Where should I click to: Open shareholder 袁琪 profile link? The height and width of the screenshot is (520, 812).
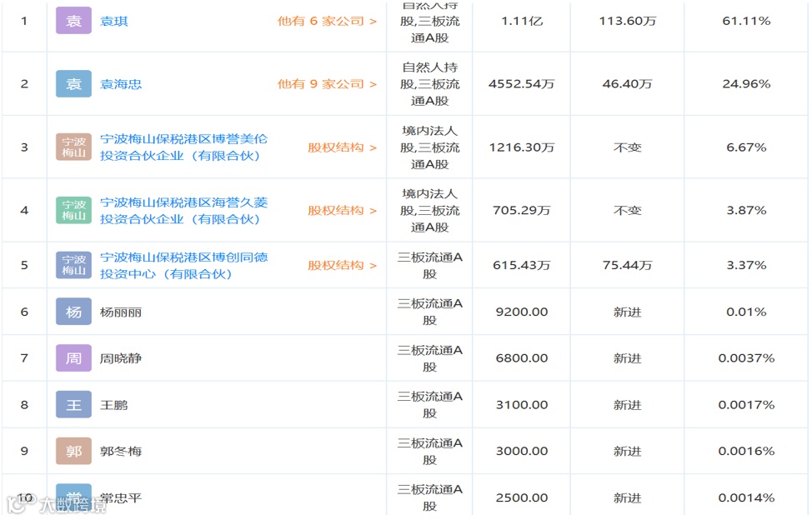pyautogui.click(x=114, y=21)
